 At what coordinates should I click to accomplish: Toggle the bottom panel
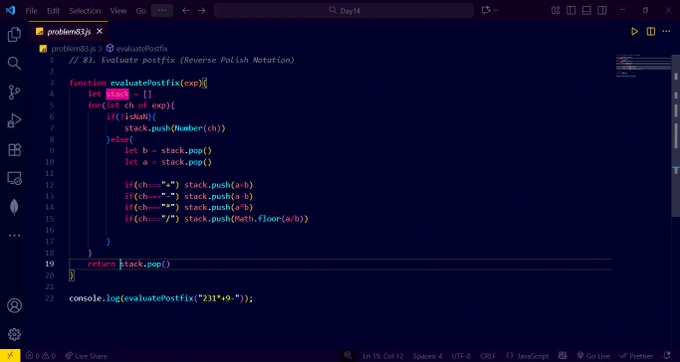(586, 10)
